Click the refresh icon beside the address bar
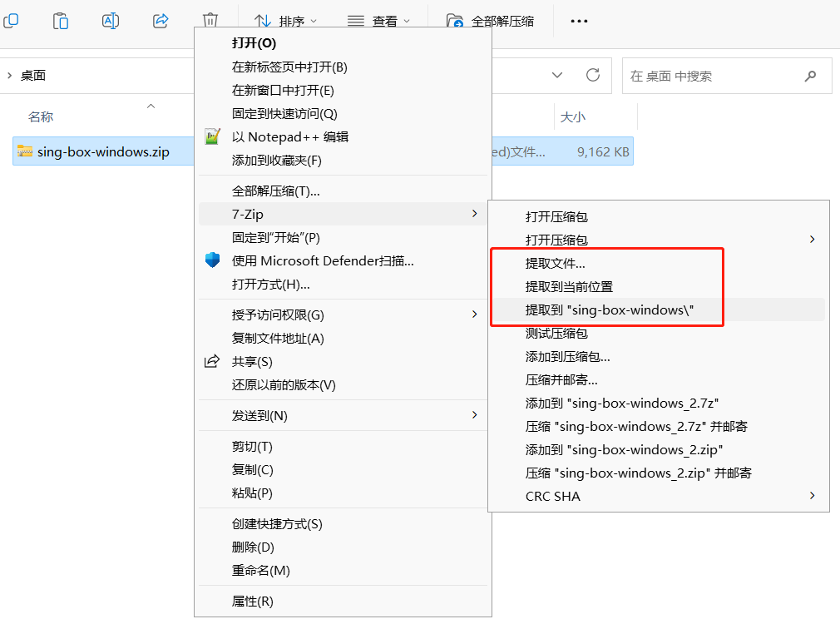 [x=593, y=75]
